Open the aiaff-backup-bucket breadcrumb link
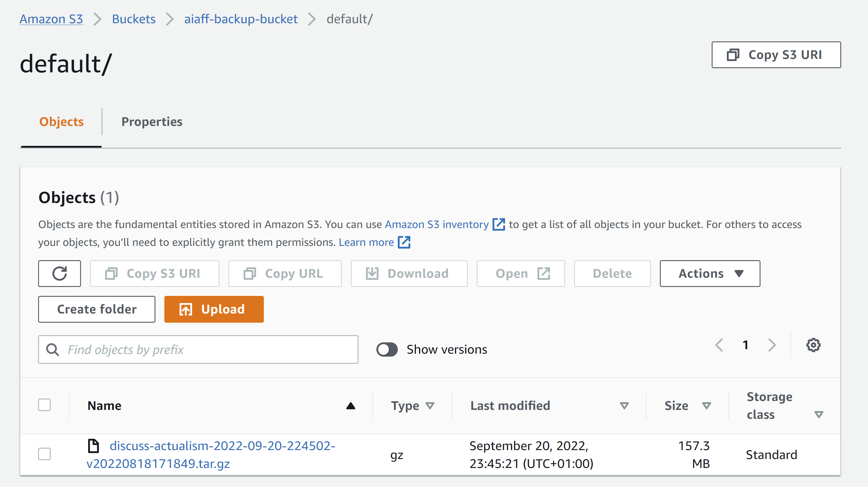The height and width of the screenshot is (487, 868). [241, 19]
